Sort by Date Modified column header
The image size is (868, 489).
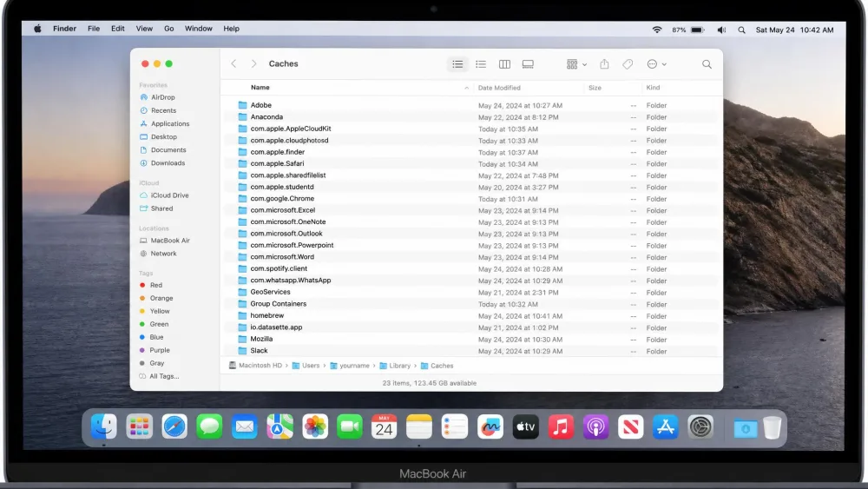coord(499,88)
